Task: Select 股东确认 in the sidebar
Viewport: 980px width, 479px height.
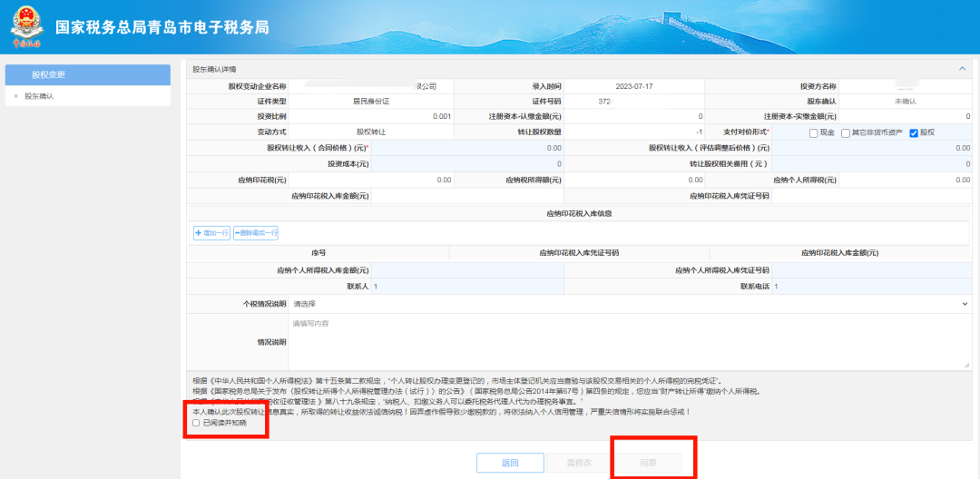Action: (x=39, y=96)
